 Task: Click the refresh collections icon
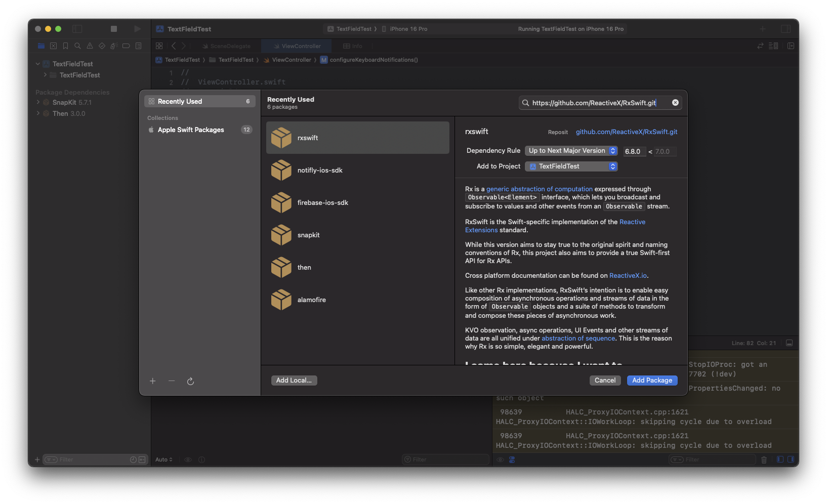click(x=190, y=381)
